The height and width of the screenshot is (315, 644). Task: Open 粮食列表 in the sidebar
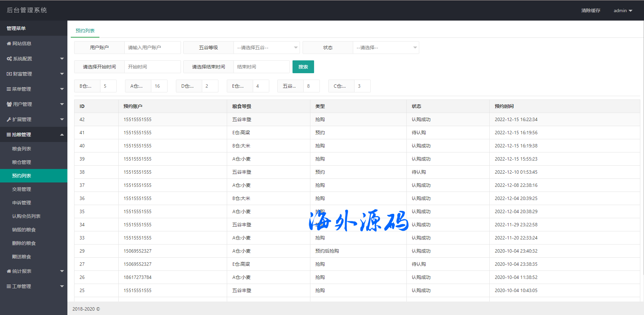(x=22, y=149)
